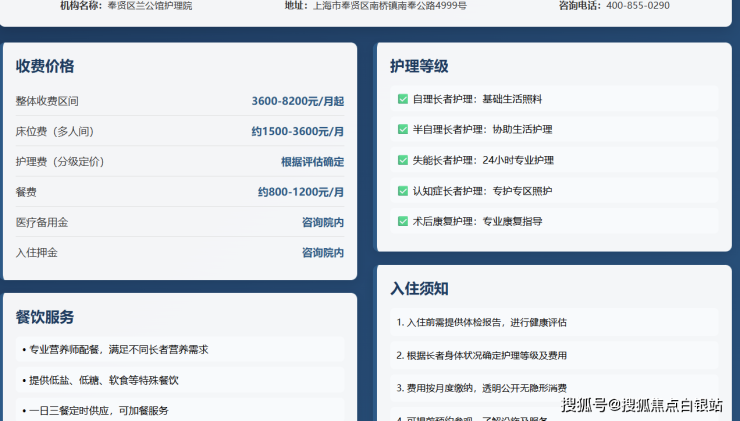
Task: Click 咨询院内 in the 入住押金 row
Action: click(323, 253)
